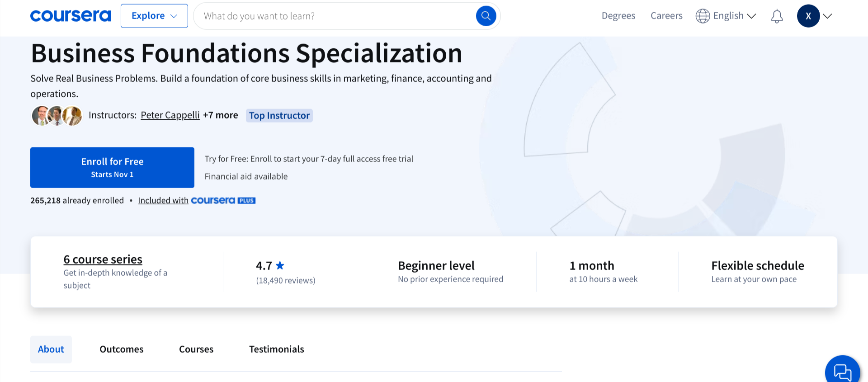This screenshot has height=382, width=868.
Task: Click the instructor profile photos
Action: tap(57, 116)
